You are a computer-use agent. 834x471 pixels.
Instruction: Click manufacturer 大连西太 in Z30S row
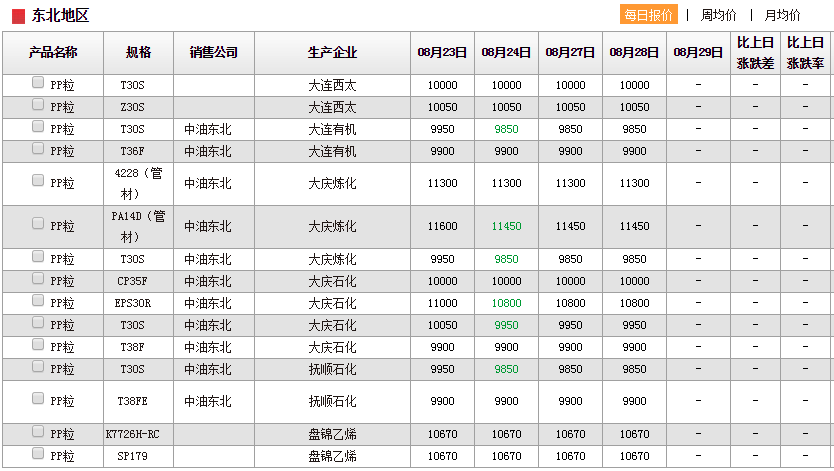[332, 107]
